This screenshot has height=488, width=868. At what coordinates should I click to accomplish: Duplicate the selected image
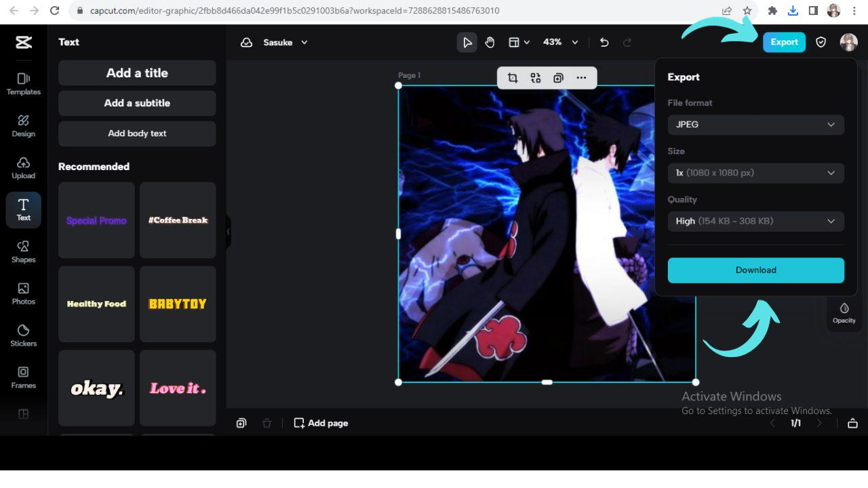click(x=558, y=78)
